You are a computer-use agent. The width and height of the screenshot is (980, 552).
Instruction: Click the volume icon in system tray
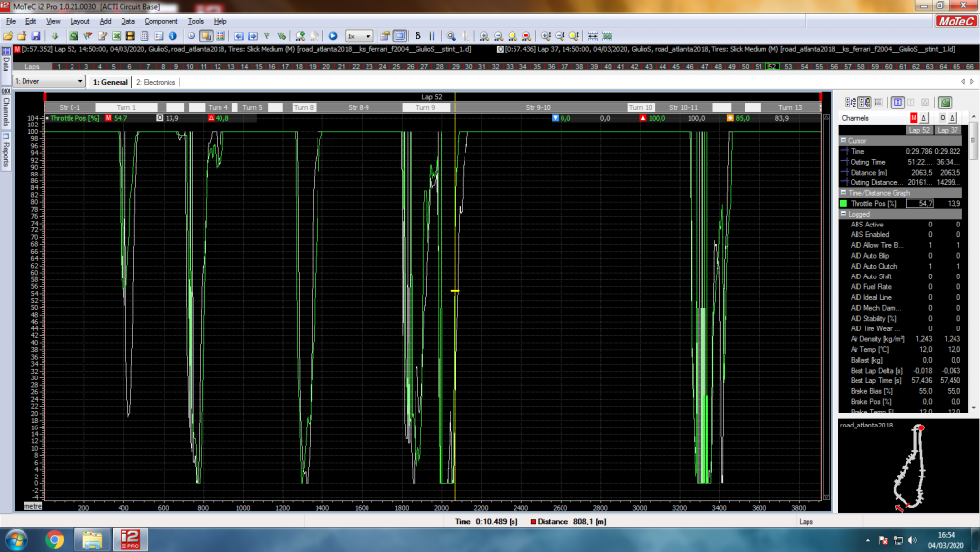[x=912, y=540]
